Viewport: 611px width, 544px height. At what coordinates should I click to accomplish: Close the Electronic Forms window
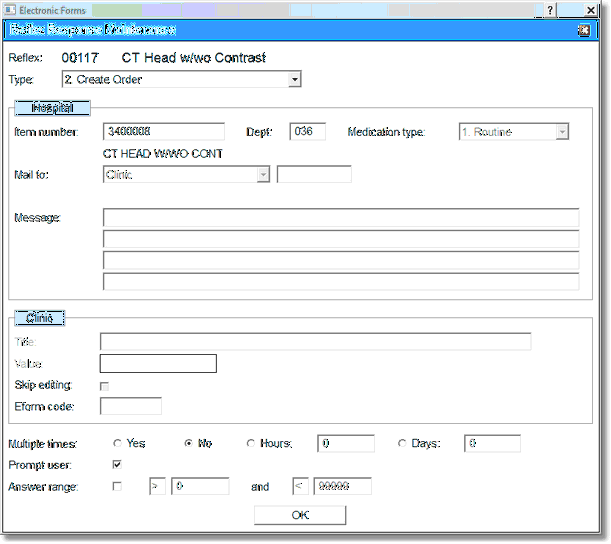[x=591, y=10]
